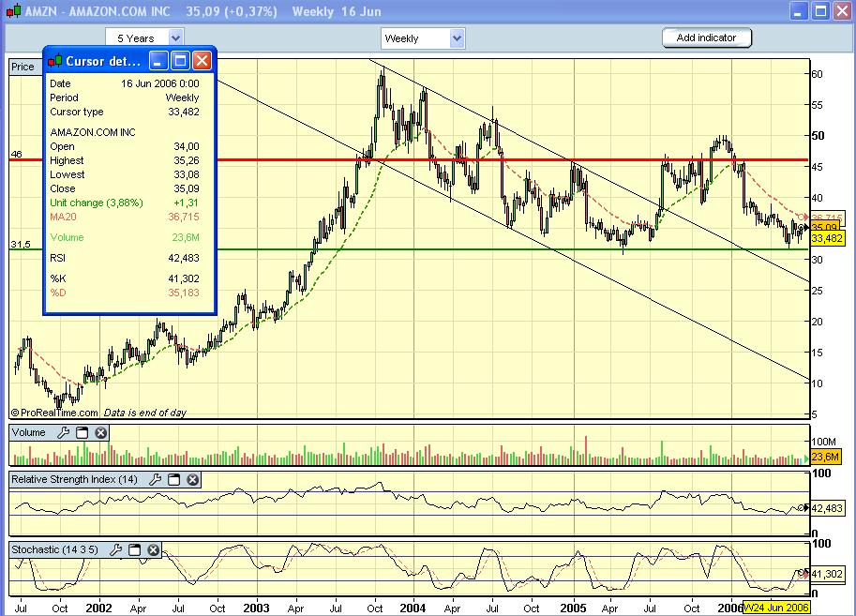Click AMAZON.COM INC name in Cursor details
This screenshot has width=856, height=616.
pos(93,132)
